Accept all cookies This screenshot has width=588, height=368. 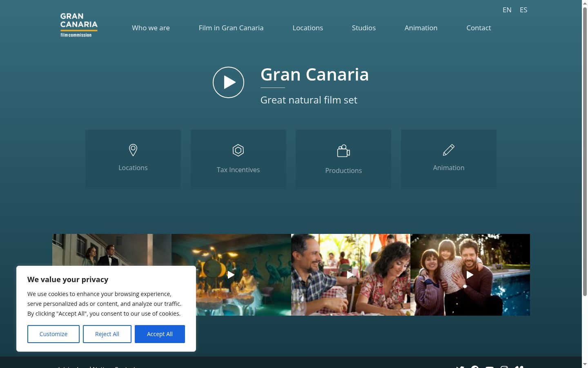160,334
